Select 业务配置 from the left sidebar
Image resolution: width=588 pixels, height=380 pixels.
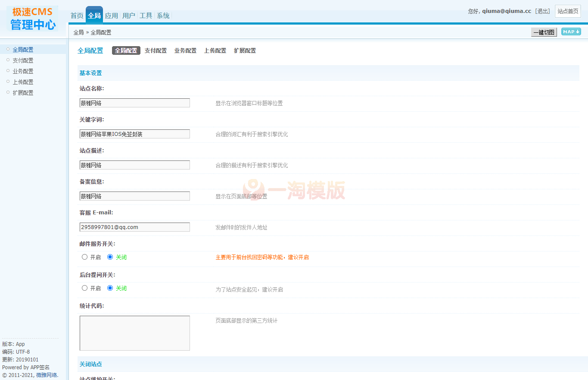click(23, 71)
